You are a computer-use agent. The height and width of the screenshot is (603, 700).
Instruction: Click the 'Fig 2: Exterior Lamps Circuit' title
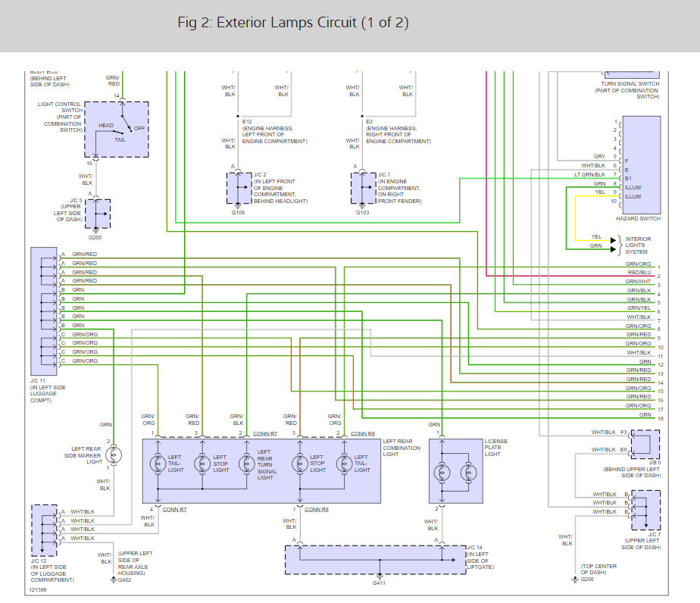293,22
